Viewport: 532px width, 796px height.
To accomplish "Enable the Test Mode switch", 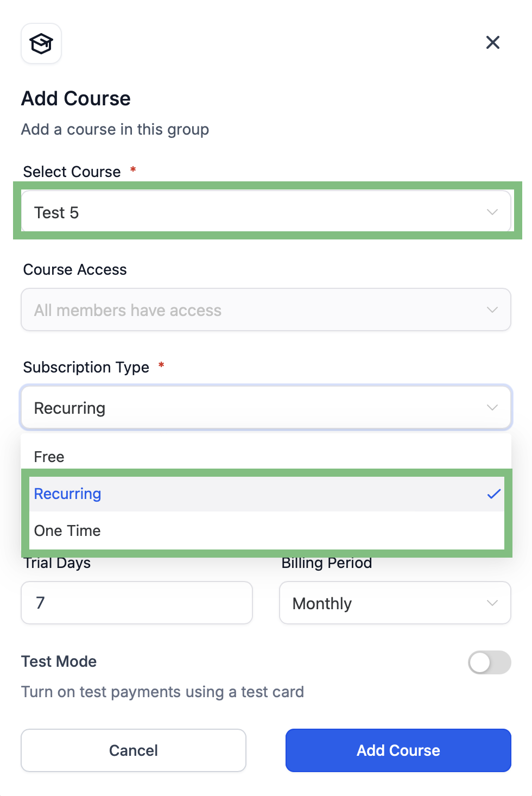I will coord(490,662).
